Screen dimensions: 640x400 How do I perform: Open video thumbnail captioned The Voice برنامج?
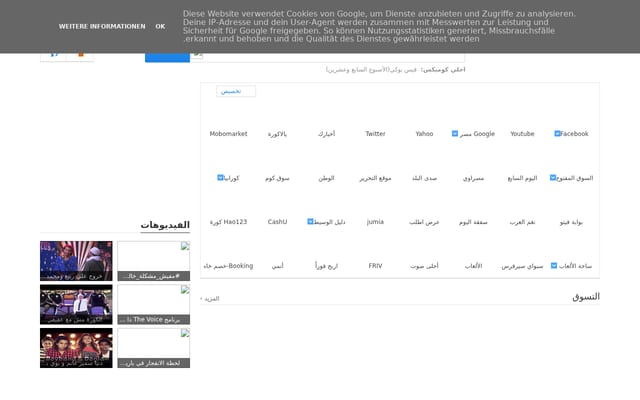pyautogui.click(x=153, y=304)
